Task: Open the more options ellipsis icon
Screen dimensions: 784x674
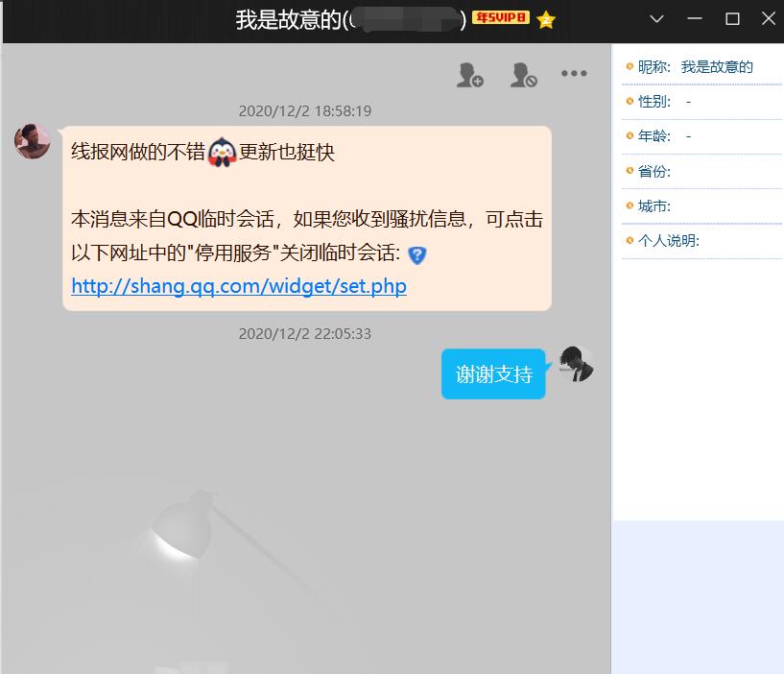Action: [x=574, y=73]
